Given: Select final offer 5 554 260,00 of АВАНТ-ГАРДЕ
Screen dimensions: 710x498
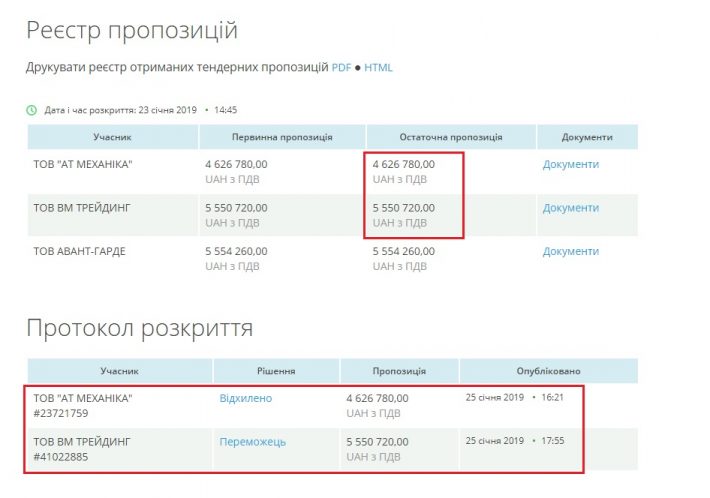Looking at the screenshot, I should point(403,251).
